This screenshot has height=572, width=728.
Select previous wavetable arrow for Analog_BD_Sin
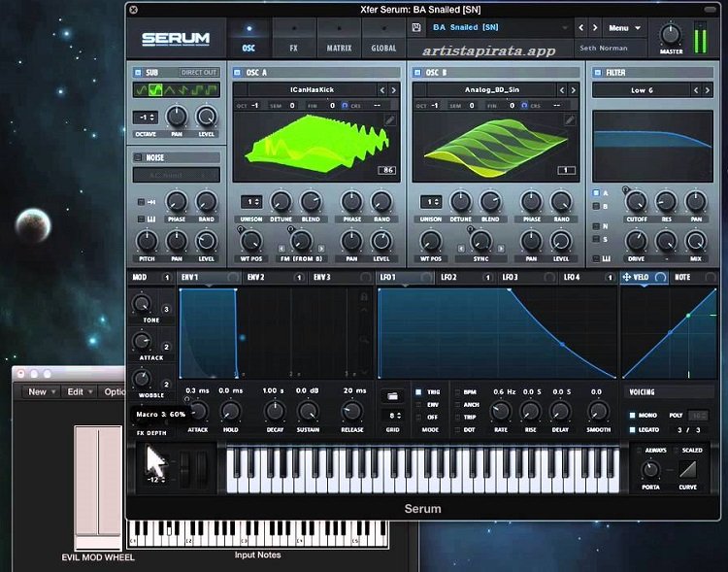tap(563, 90)
